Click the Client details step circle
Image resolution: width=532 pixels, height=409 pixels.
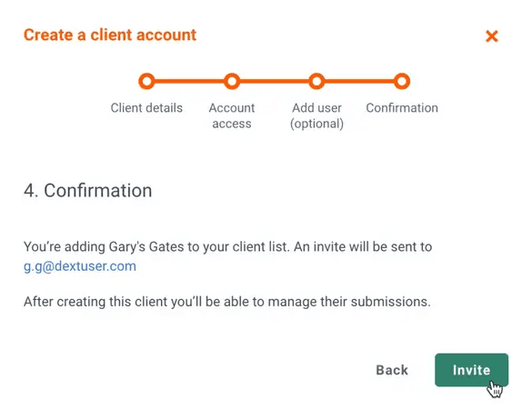coord(146,82)
